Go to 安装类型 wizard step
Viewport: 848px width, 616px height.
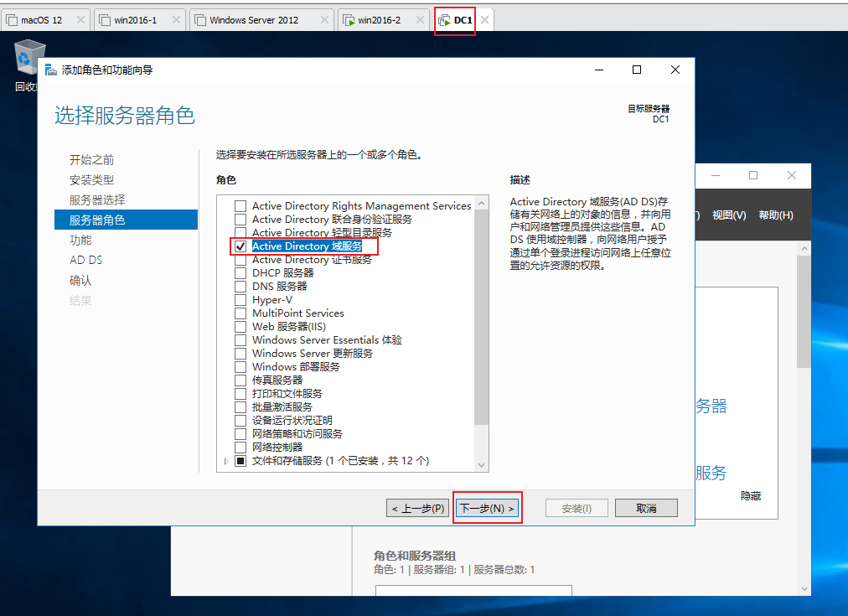click(x=91, y=180)
